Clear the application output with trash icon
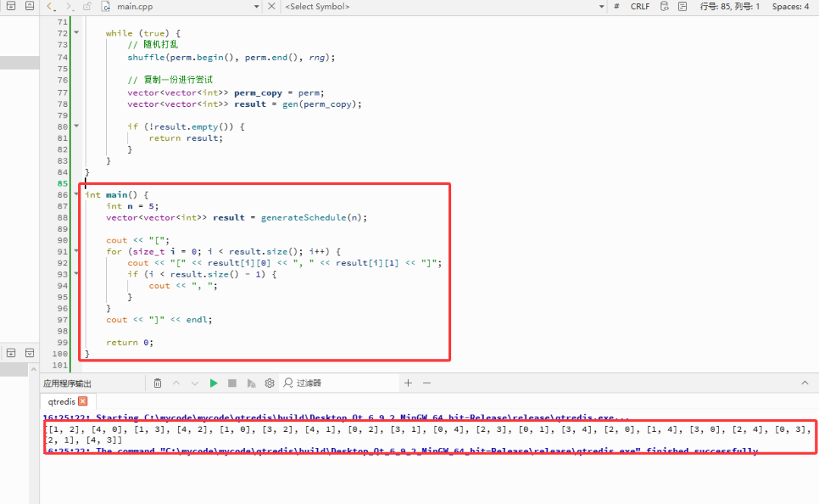This screenshot has height=504, width=819. click(x=157, y=383)
